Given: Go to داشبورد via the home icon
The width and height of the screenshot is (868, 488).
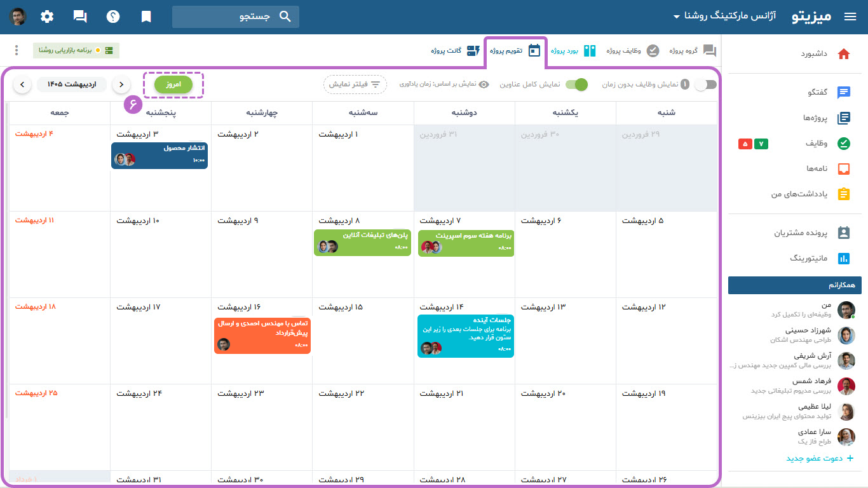Looking at the screenshot, I should [x=844, y=54].
